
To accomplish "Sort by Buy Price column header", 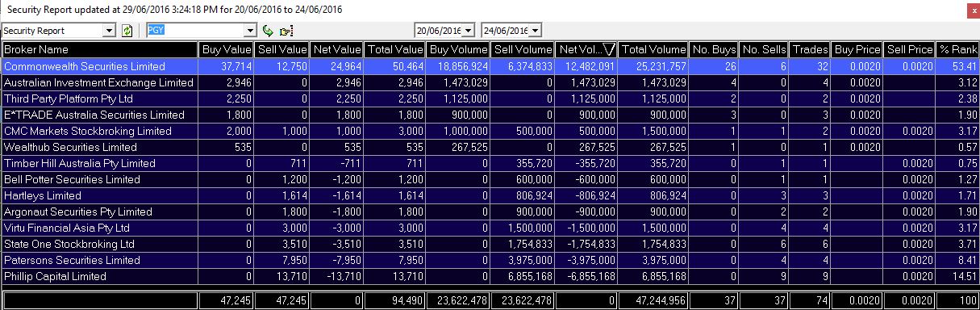I will [x=858, y=49].
